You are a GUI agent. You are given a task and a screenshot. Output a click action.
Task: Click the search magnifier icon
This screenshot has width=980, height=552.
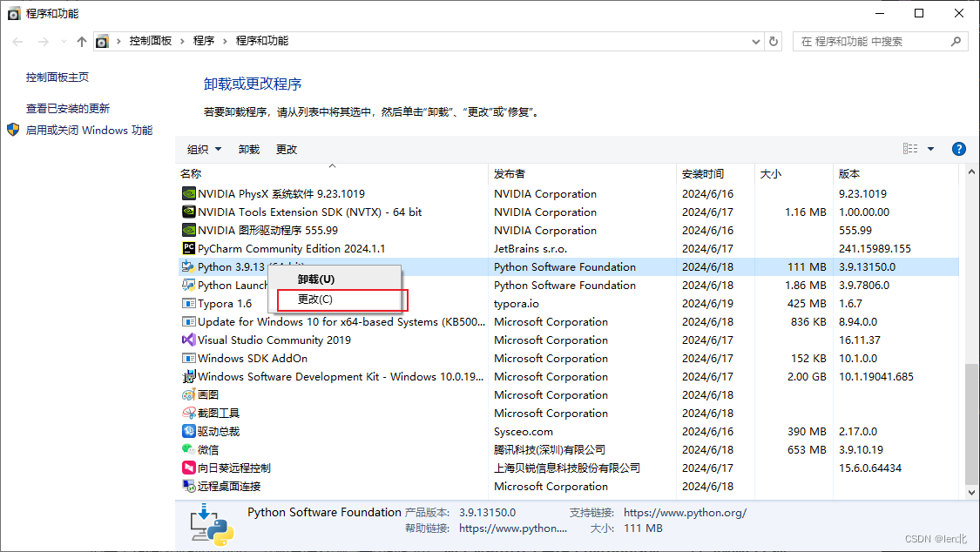pos(956,41)
